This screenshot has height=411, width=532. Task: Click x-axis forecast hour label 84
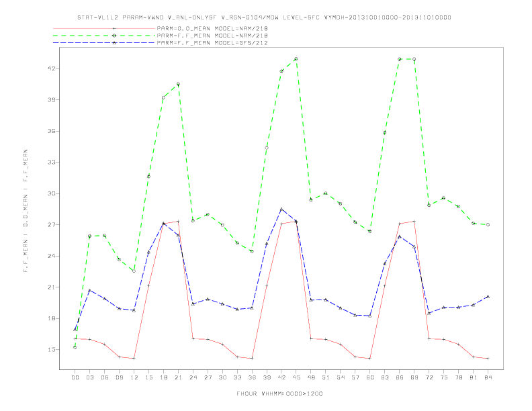[x=488, y=377]
